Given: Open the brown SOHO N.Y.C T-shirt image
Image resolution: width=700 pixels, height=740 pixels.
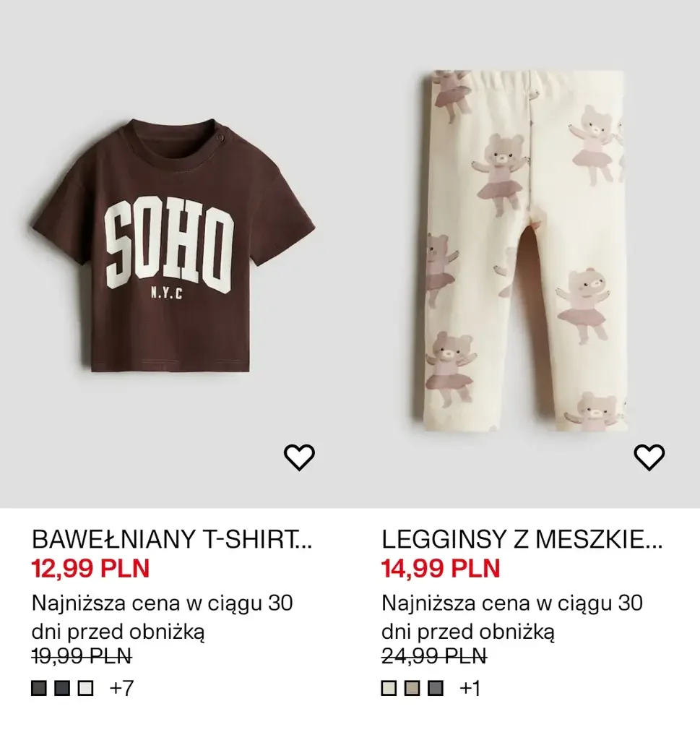Looking at the screenshot, I should (x=174, y=246).
